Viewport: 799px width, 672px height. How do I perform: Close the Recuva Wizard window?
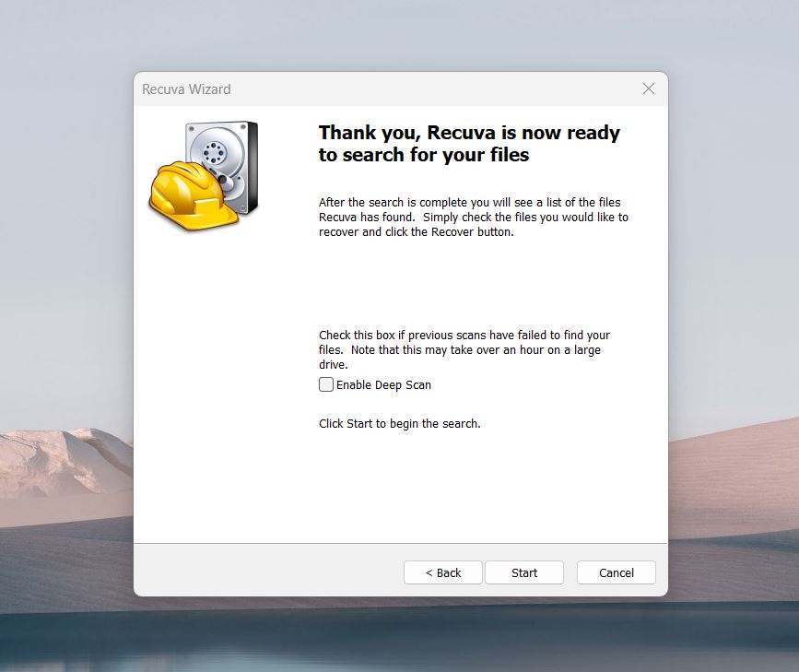tap(649, 88)
